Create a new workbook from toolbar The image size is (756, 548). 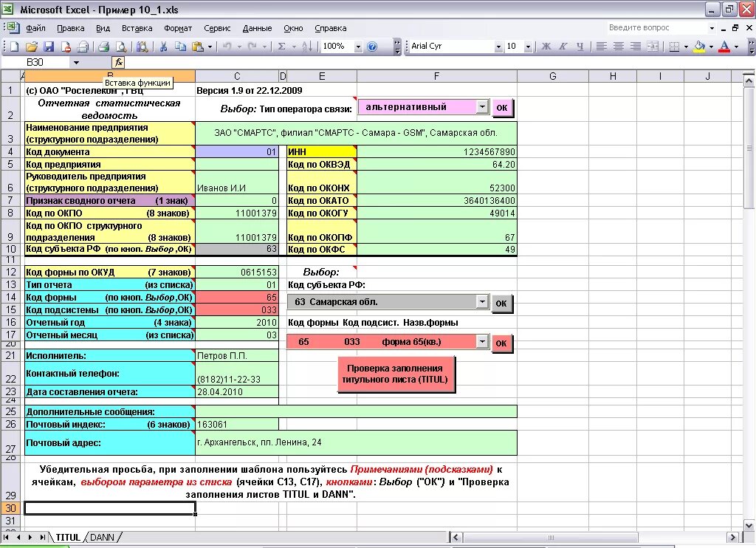point(15,47)
